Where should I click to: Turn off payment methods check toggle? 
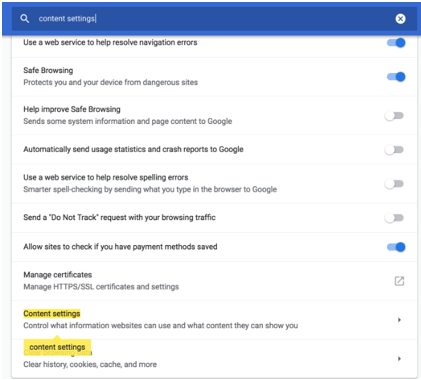pos(396,247)
